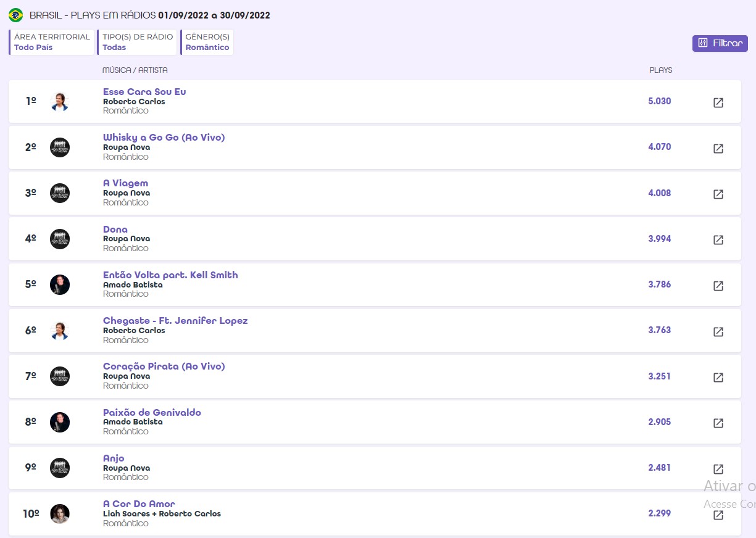This screenshot has height=538, width=756.
Task: Click play count 4.008
Action: click(659, 193)
